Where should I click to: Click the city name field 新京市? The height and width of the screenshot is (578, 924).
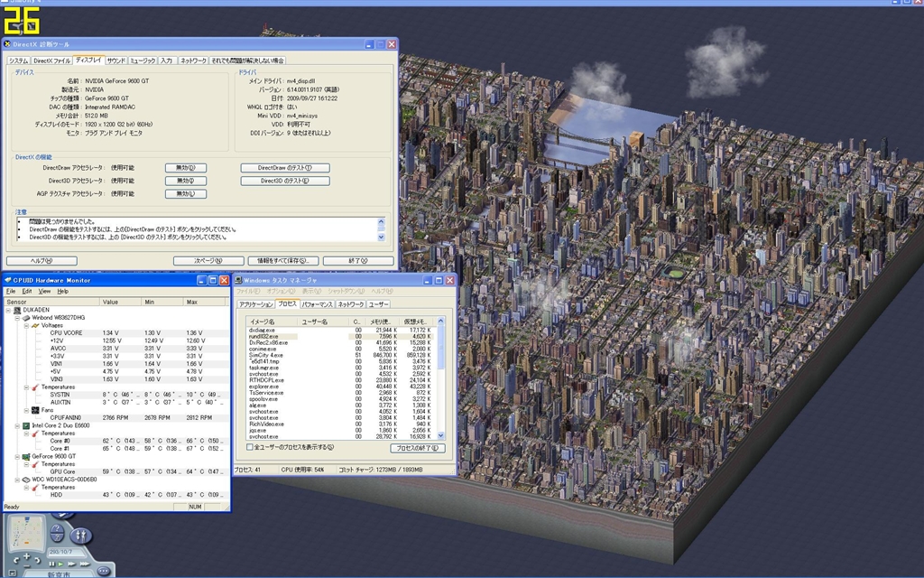[x=59, y=573]
